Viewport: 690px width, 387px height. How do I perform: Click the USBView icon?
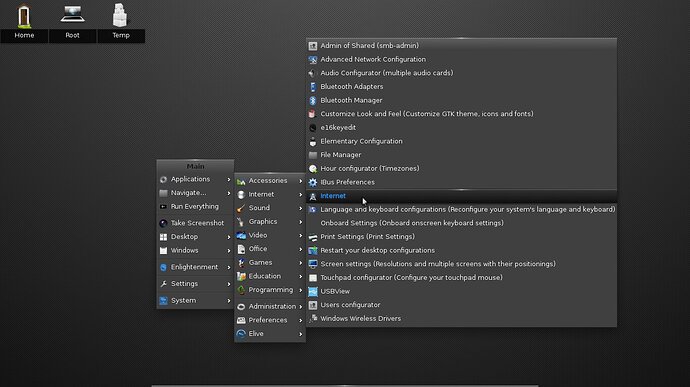pyautogui.click(x=312, y=291)
